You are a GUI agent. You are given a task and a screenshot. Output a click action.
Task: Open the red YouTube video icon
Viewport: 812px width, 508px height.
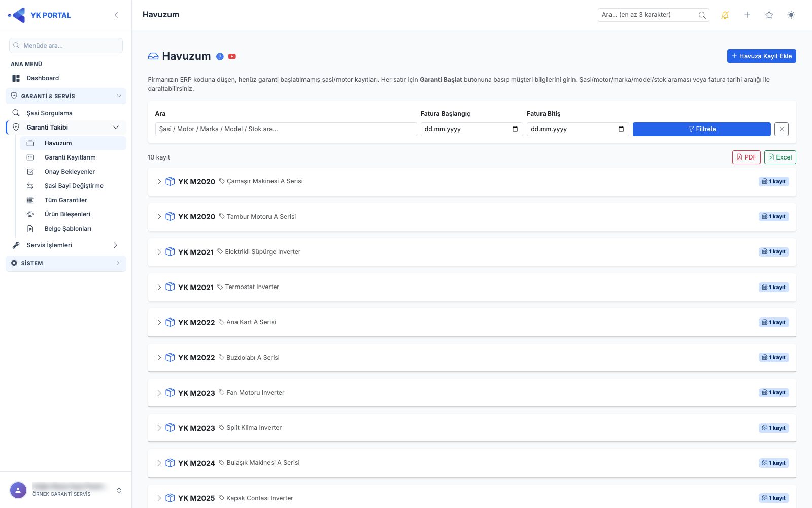pyautogui.click(x=232, y=57)
